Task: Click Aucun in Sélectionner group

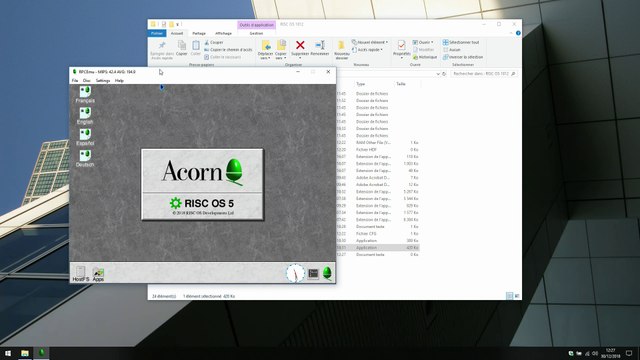Action: point(452,50)
